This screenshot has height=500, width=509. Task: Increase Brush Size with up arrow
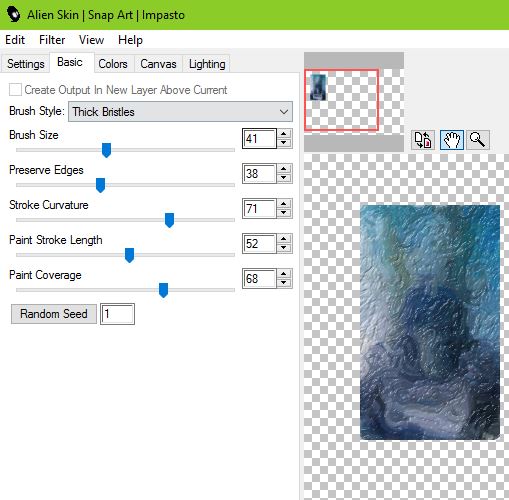tap(284, 134)
